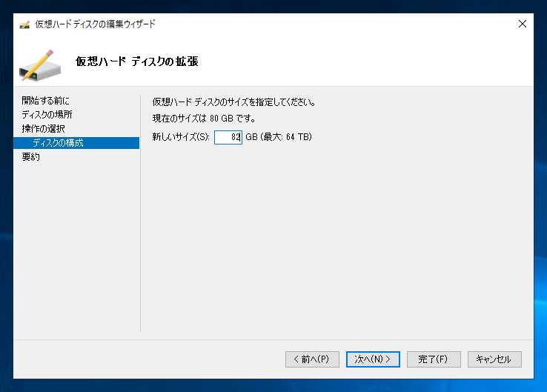
Task: Select the ディスクの場所 step
Action: [47, 115]
